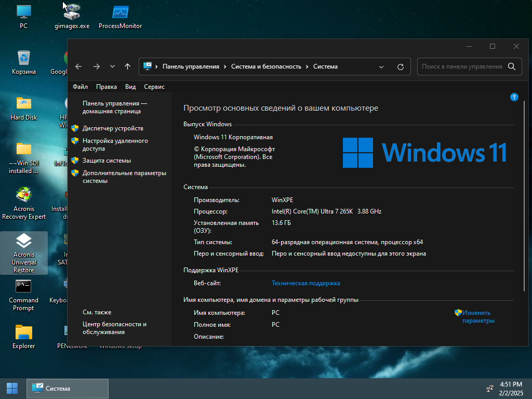Open Защита системы
Image resolution: width=532 pixels, height=399 pixels.
tap(107, 161)
